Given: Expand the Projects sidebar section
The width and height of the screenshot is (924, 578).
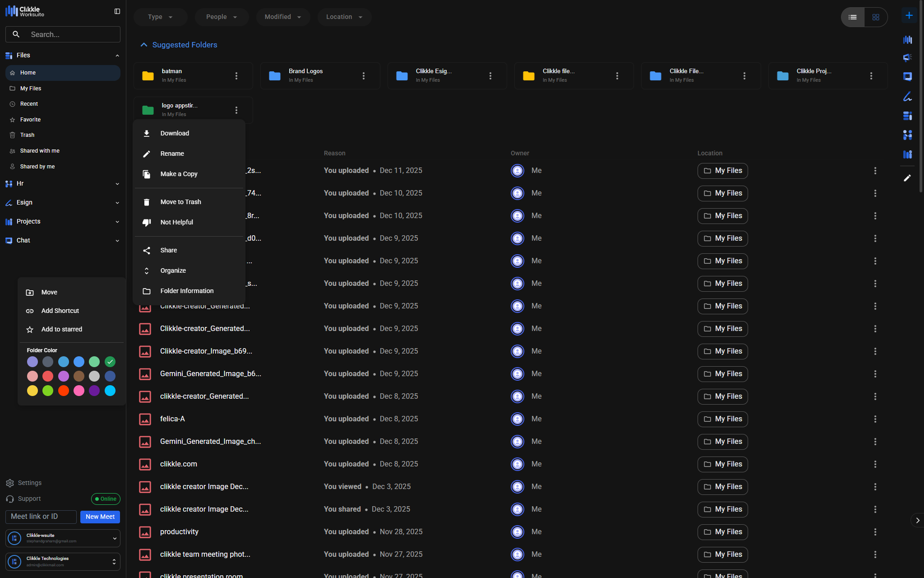Looking at the screenshot, I should pos(117,222).
